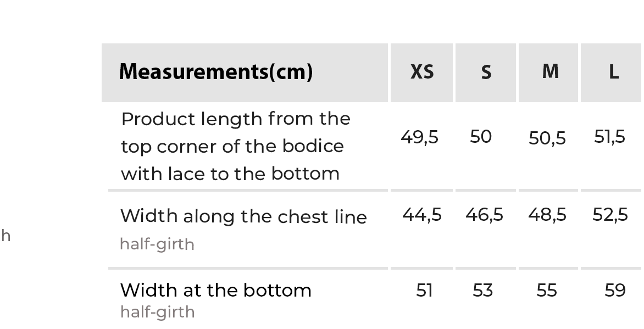Select the S chest width value 46,5
Viewport: 644px width, 329px height.
click(x=484, y=214)
